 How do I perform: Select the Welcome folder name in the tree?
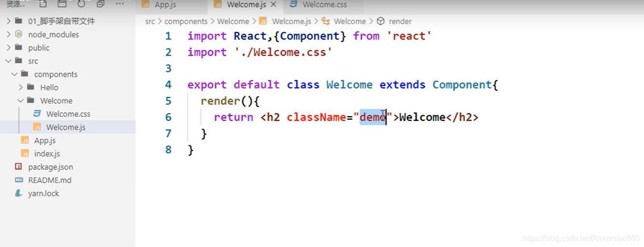tap(57, 100)
